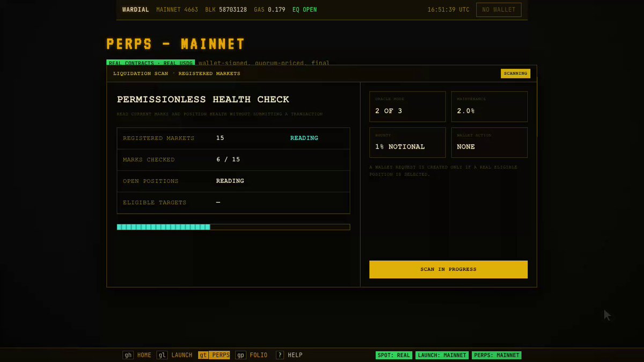Viewport: 644px width, 362px height.
Task: Click the Wallet Action NONE card
Action: coord(489,142)
